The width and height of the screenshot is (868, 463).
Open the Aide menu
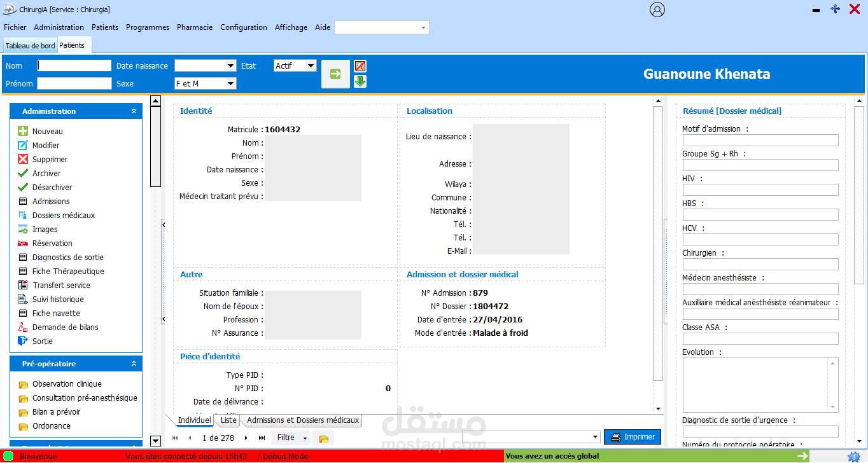[323, 27]
